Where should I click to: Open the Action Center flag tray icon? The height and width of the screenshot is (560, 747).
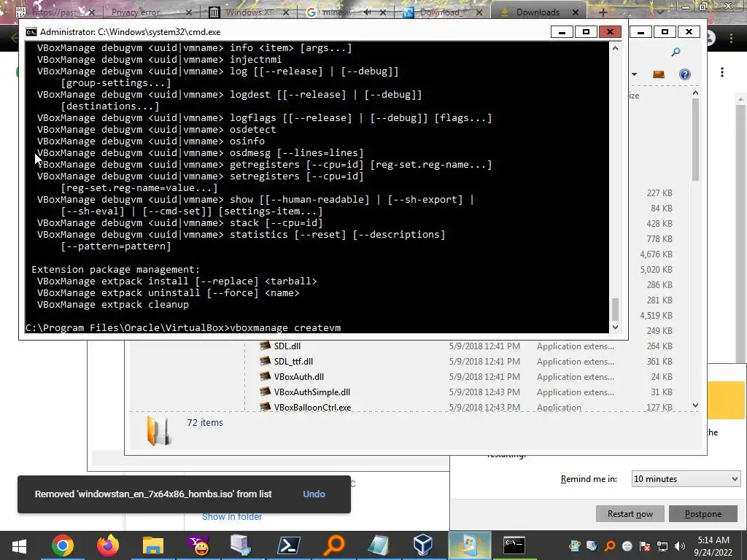[x=645, y=546]
